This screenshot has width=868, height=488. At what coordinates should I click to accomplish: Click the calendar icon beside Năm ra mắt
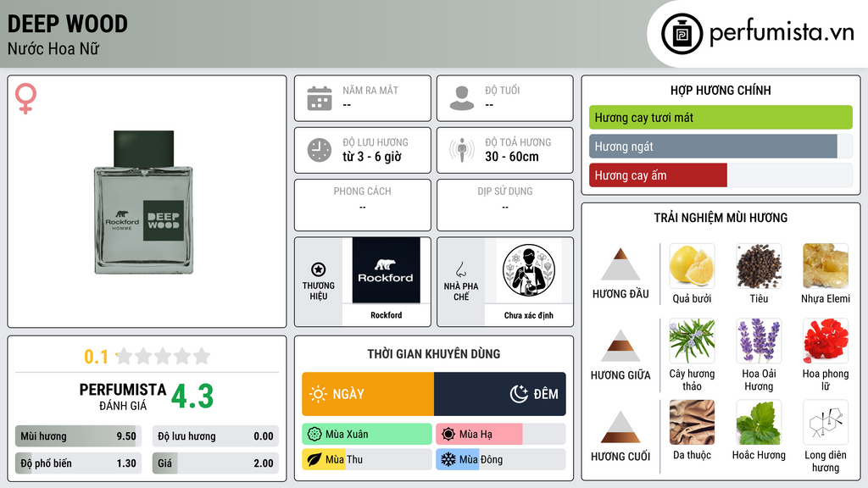coord(320,98)
